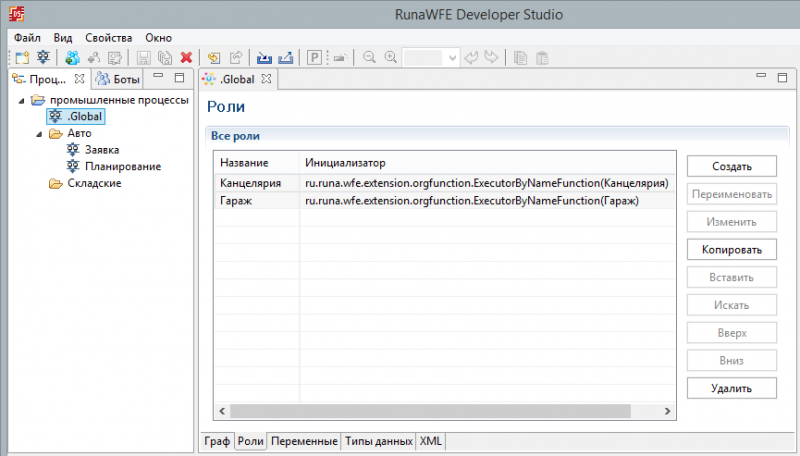The width and height of the screenshot is (800, 456).
Task: Open the Окно menu
Action: pos(159,38)
